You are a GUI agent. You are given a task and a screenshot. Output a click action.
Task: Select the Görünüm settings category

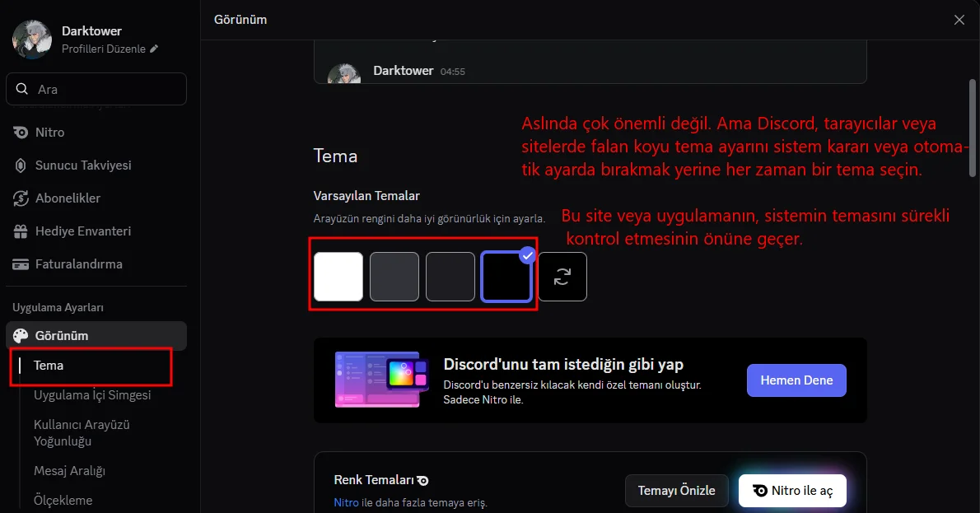[x=96, y=335]
